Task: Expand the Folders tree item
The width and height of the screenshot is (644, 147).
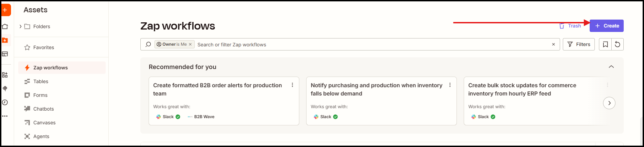Action: click(x=20, y=26)
